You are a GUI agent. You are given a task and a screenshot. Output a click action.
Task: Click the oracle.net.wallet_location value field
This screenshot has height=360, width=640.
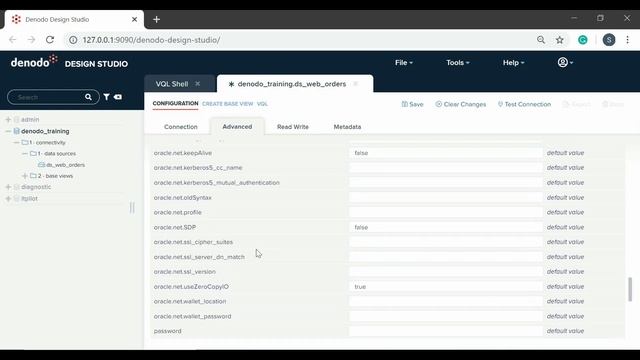click(x=446, y=301)
